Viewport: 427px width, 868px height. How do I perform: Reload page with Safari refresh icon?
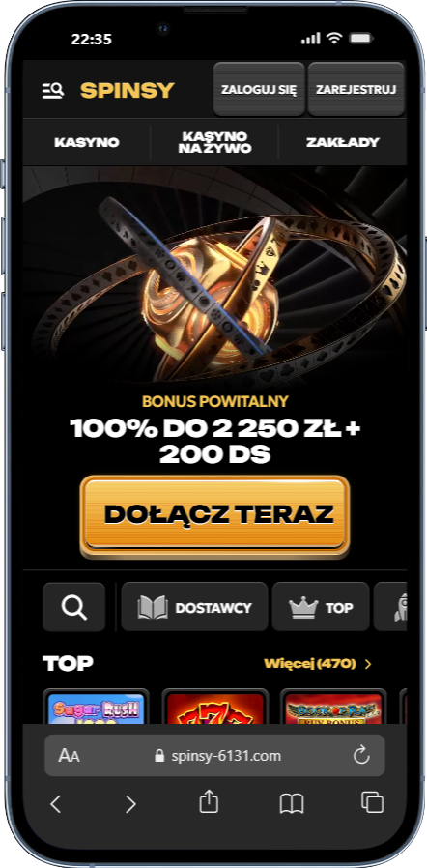pos(361,755)
